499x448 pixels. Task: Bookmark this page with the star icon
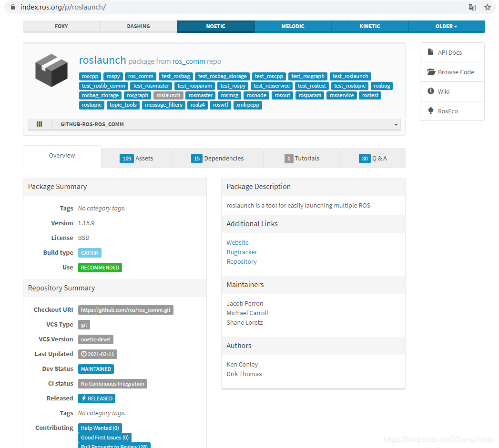coord(487,7)
